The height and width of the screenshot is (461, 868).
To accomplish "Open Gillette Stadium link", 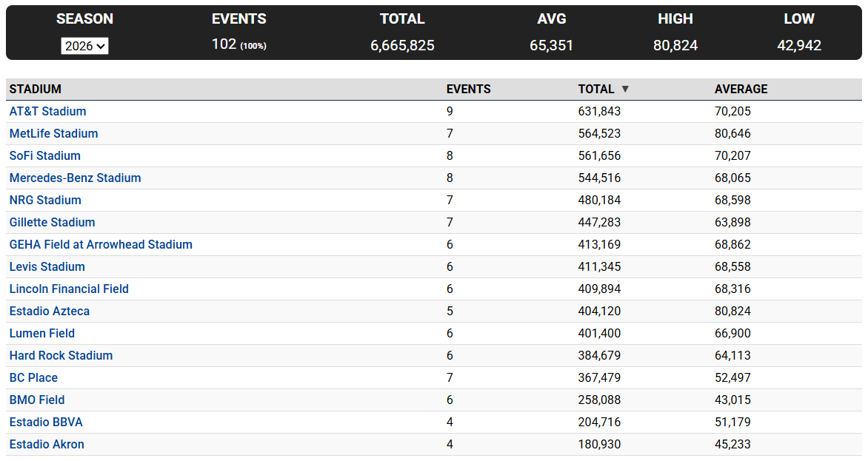I will pyautogui.click(x=52, y=222).
